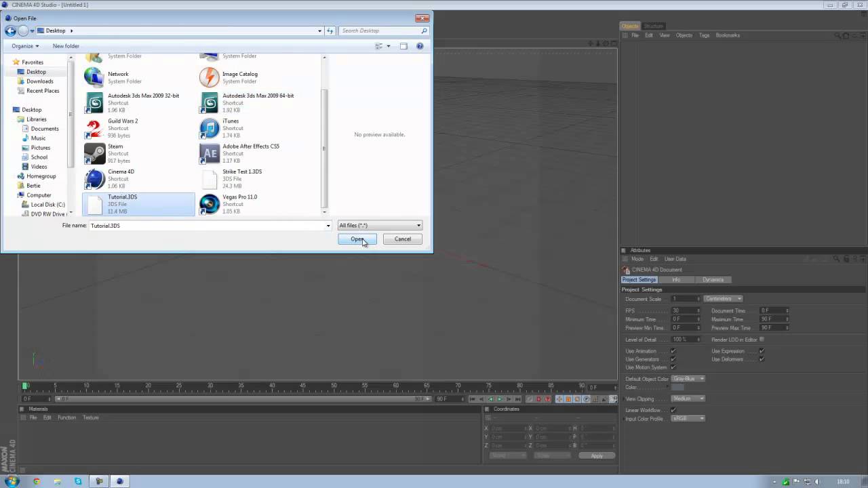This screenshot has height=488, width=868.
Task: Select the Steam shortcut icon
Action: coord(94,153)
